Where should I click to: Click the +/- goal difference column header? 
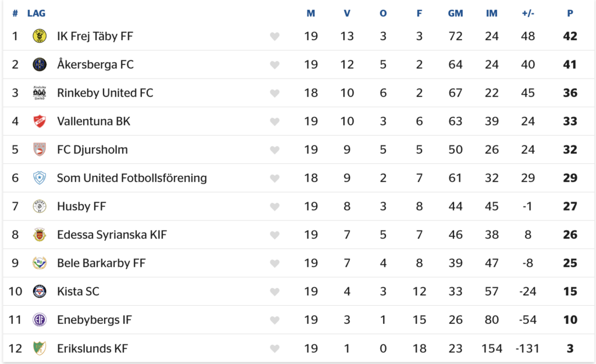(528, 13)
